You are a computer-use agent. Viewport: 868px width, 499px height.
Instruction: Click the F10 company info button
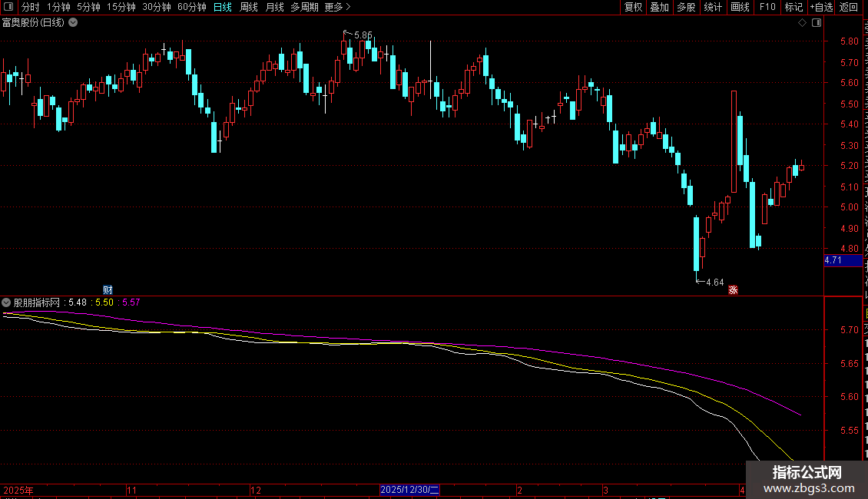767,7
